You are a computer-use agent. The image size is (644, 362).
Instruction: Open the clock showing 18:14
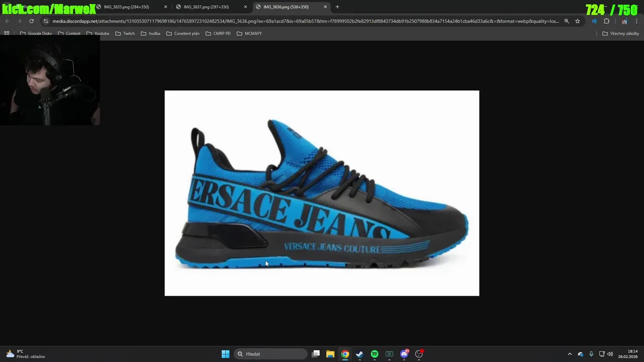(x=628, y=354)
